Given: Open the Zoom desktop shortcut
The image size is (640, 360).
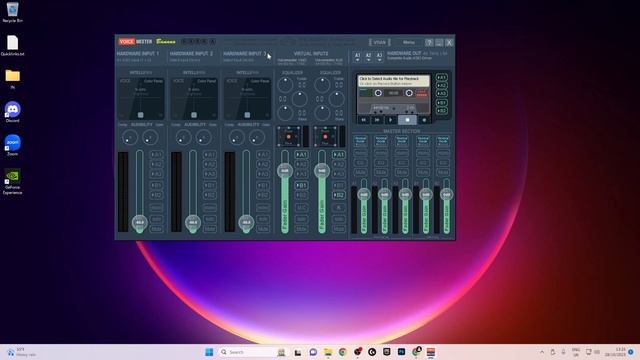Looking at the screenshot, I should pos(13,145).
